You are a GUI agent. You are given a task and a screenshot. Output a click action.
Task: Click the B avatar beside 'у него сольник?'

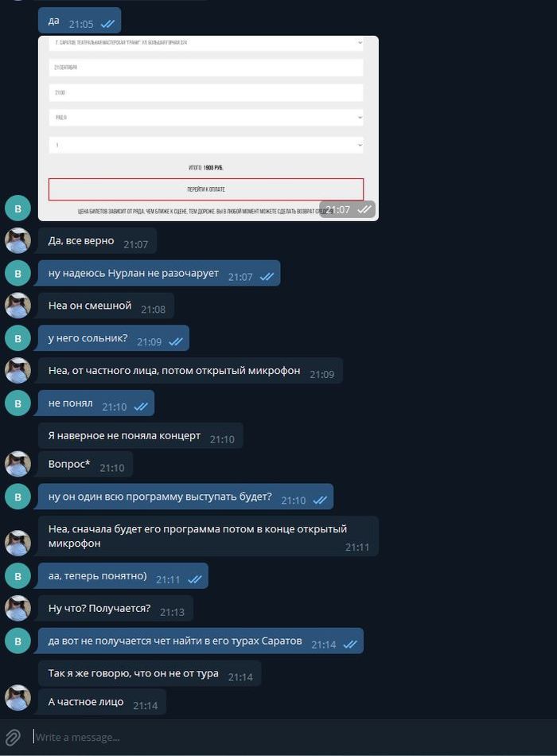coord(18,338)
